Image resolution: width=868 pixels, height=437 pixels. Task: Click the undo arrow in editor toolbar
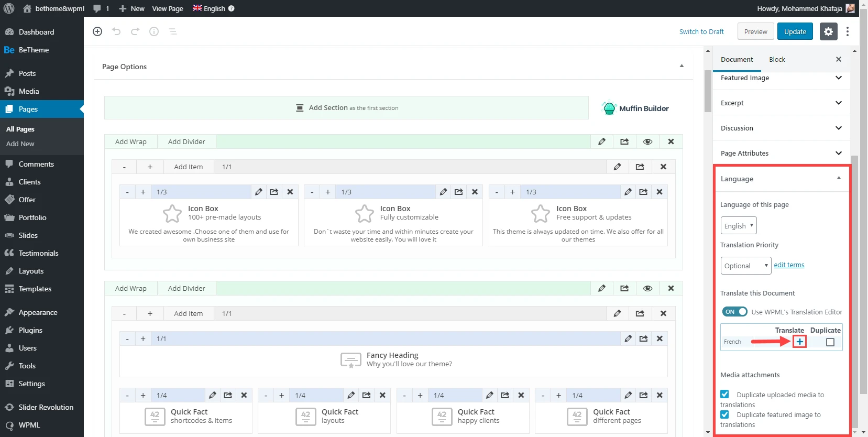[x=116, y=31]
